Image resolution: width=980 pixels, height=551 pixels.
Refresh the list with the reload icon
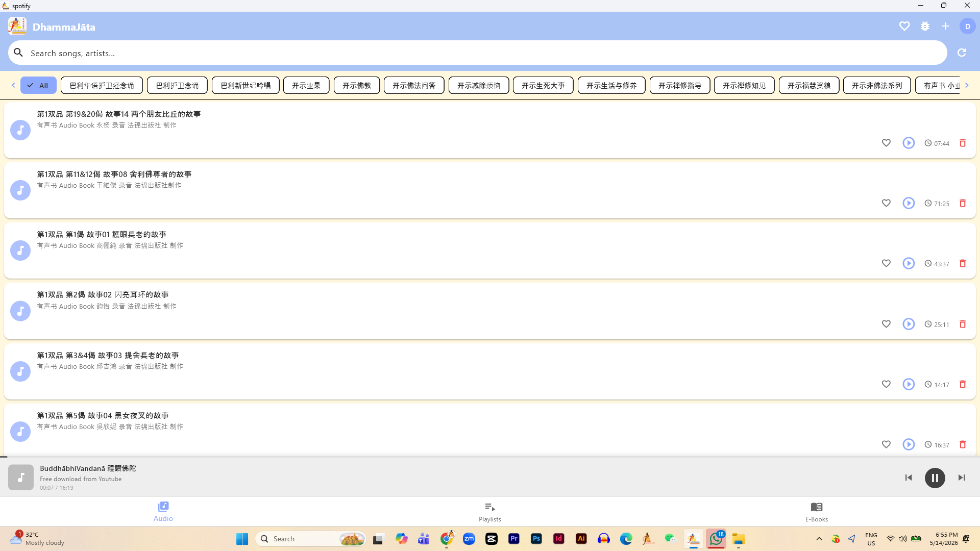(962, 53)
